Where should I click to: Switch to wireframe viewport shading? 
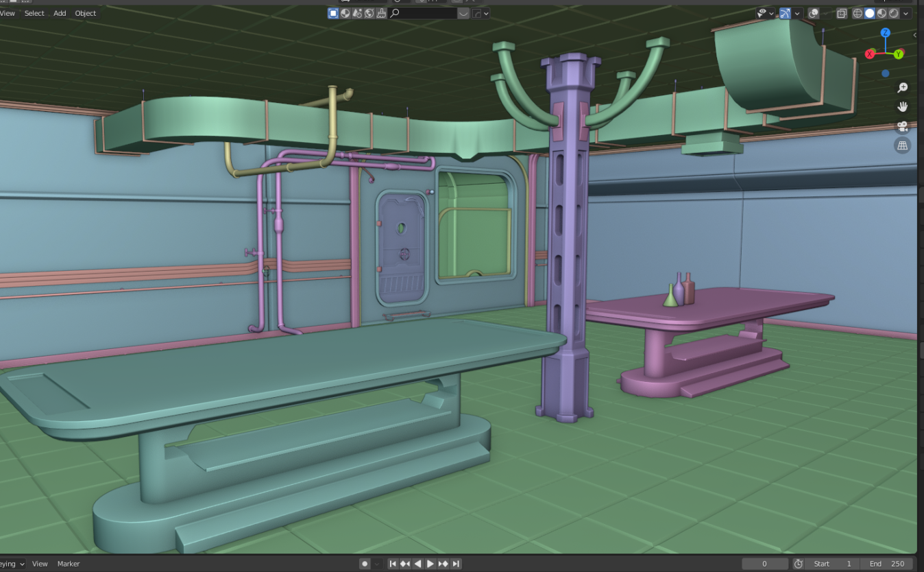pos(858,13)
